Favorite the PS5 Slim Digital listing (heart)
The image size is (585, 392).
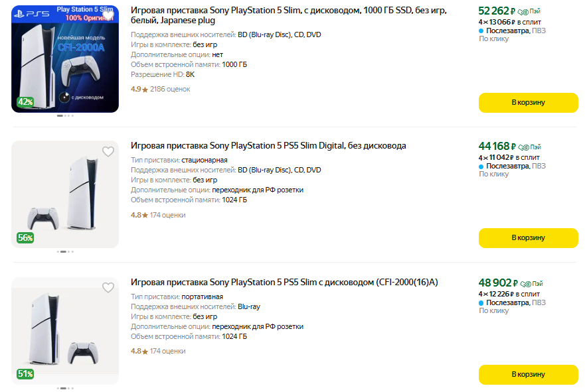(x=108, y=152)
